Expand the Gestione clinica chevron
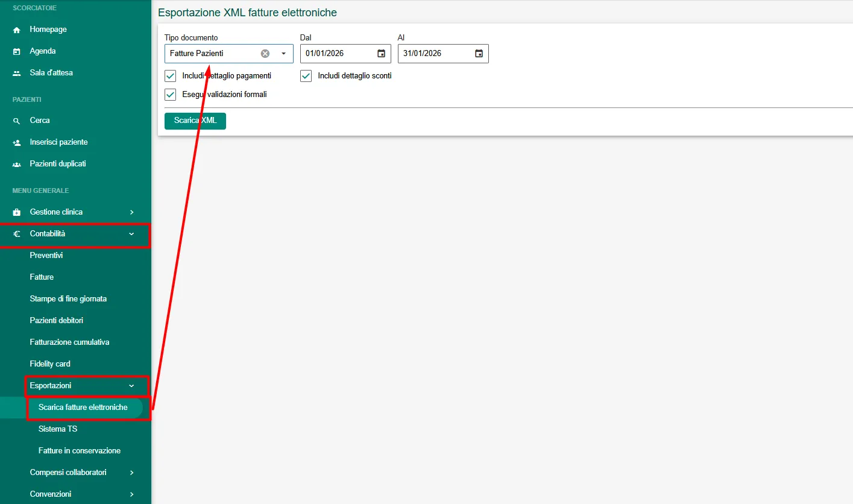 point(131,212)
